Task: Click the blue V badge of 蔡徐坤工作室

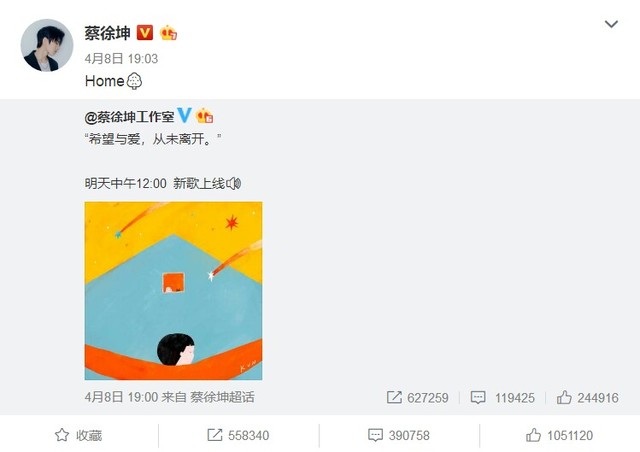Action: 184,116
